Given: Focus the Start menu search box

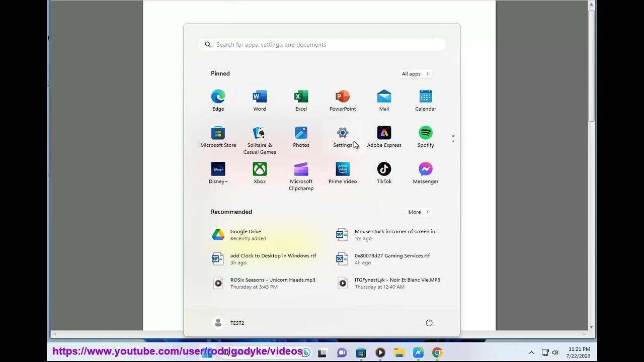Looking at the screenshot, I should click(322, 45).
